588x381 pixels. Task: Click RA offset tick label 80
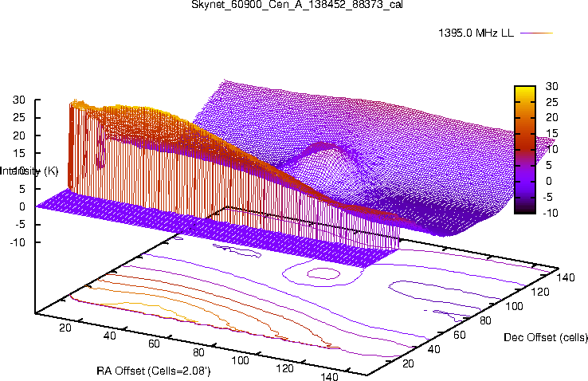[x=198, y=352]
